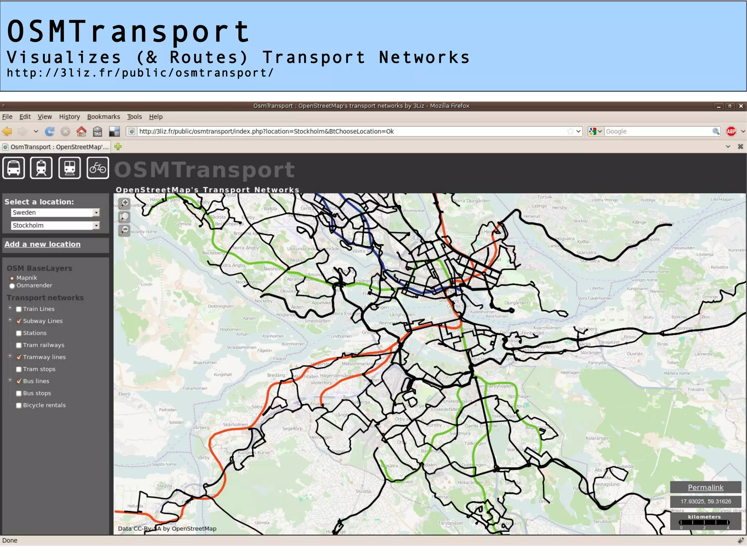Click the Delicious bookmarks toolbar icon
This screenshot has width=747, height=560.
click(114, 131)
